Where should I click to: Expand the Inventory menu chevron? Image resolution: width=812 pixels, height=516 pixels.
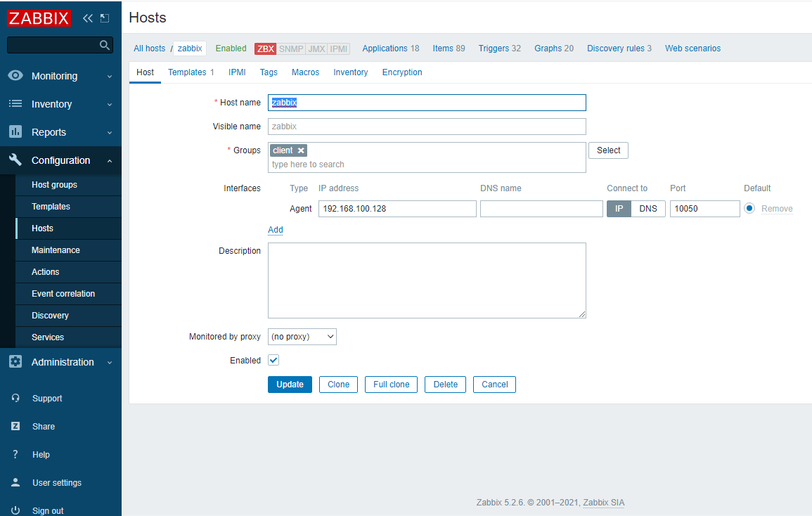coord(109,104)
